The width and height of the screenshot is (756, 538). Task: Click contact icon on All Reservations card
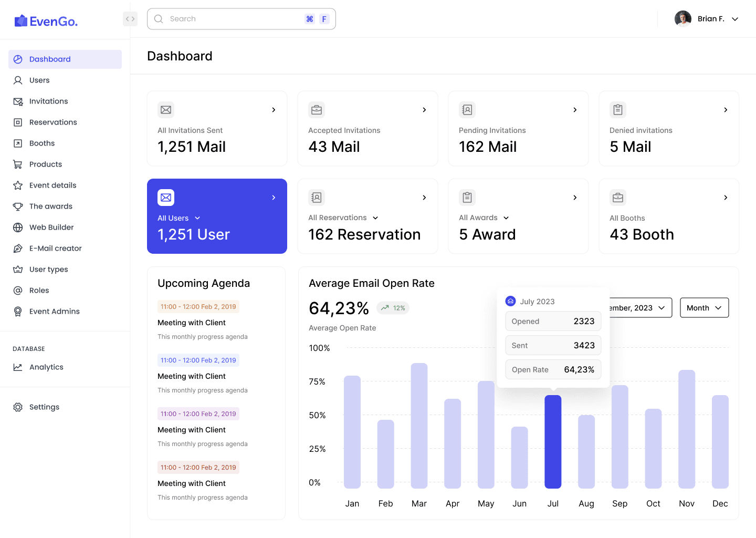[317, 198]
